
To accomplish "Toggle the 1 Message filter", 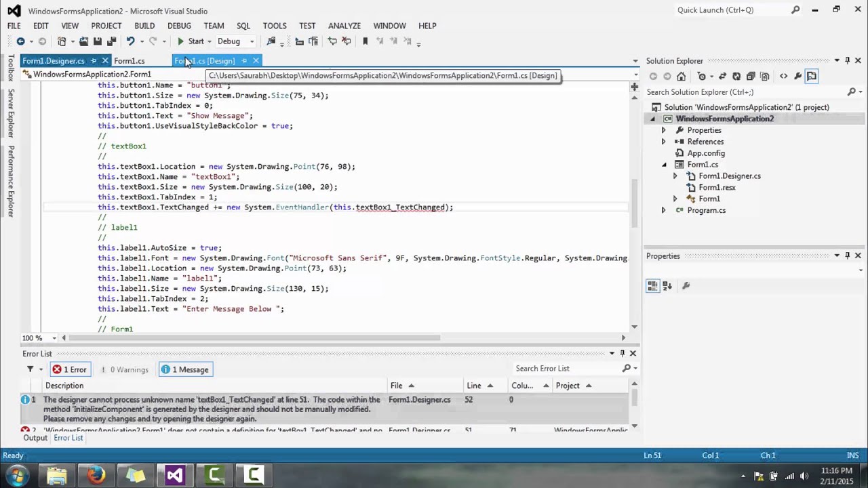I will point(185,369).
